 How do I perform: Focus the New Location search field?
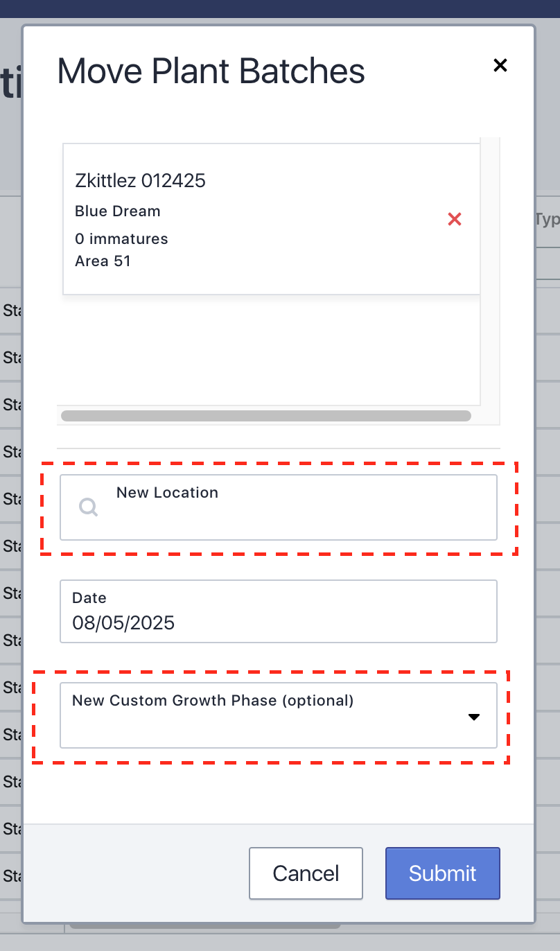point(279,507)
